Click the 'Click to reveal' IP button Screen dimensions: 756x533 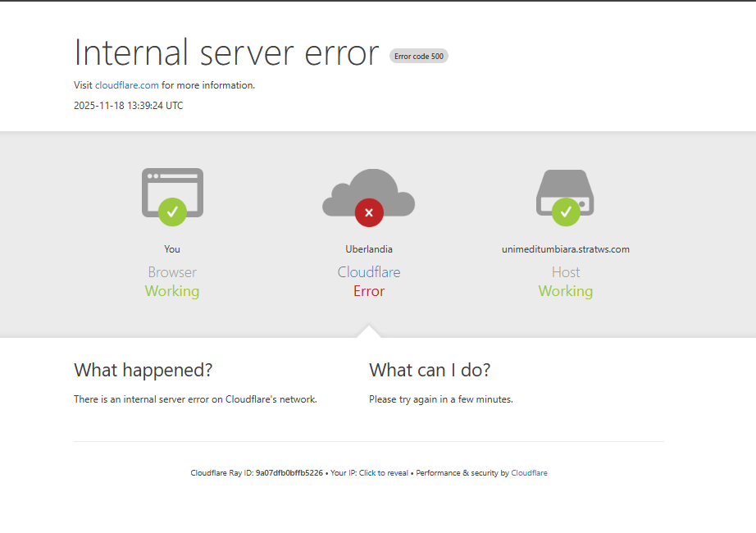pos(383,473)
